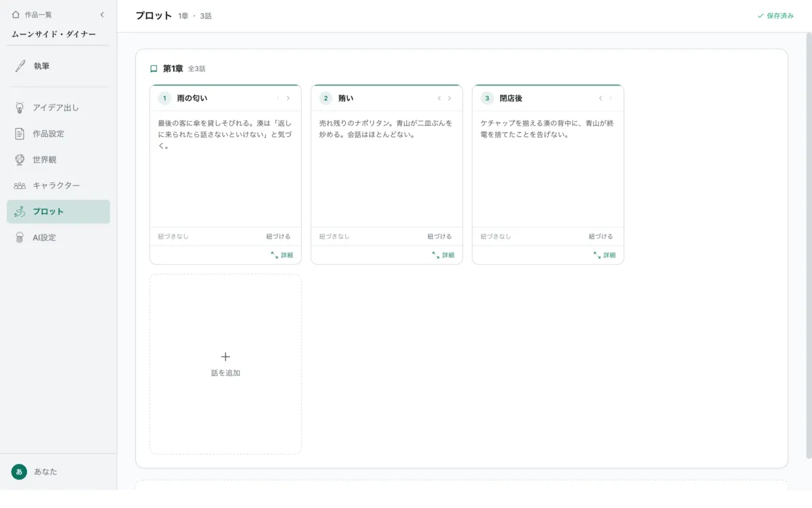Move 雨の匂い card left with arrow
This screenshot has width=812, height=508.
point(277,98)
